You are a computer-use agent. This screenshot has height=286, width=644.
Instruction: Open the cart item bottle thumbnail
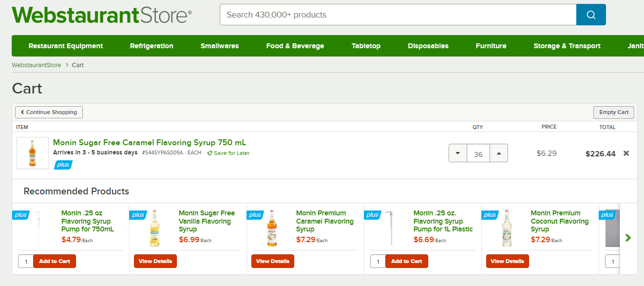click(33, 153)
